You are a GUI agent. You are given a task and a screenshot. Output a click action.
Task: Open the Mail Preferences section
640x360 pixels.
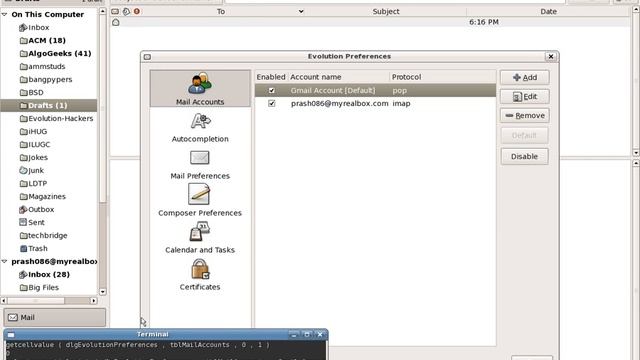point(200,165)
